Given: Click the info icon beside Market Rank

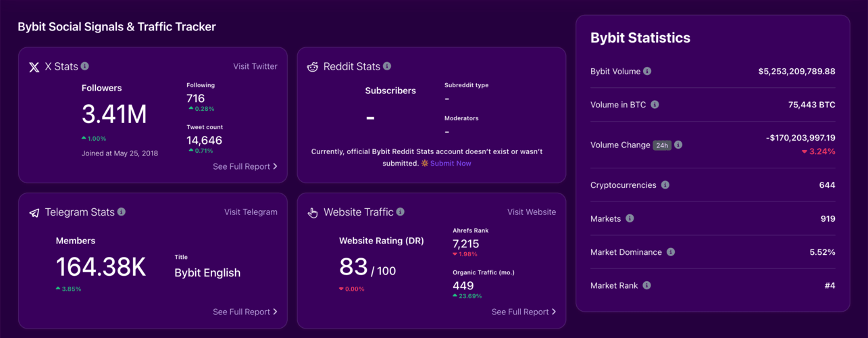Looking at the screenshot, I should point(646,285).
